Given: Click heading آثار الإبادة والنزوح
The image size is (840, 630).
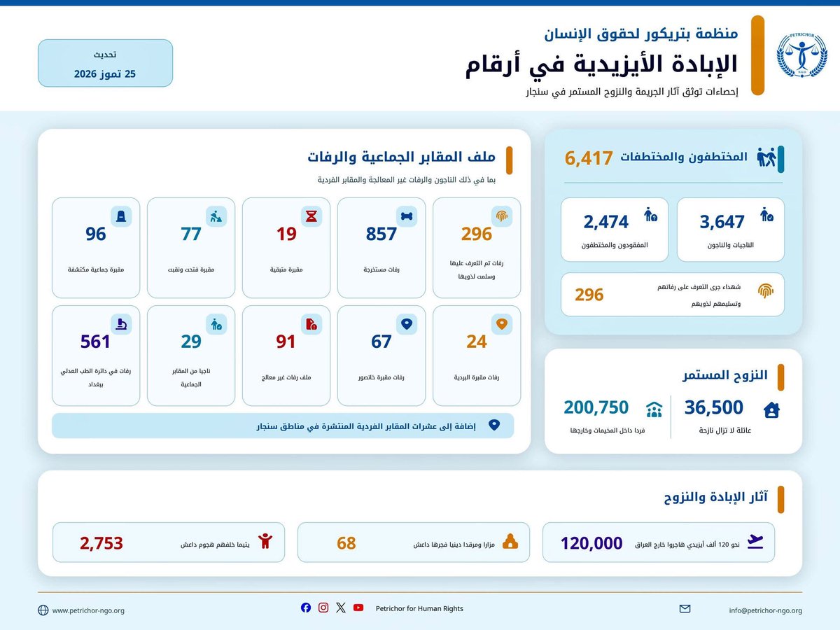Looking at the screenshot, I should pos(715,497).
